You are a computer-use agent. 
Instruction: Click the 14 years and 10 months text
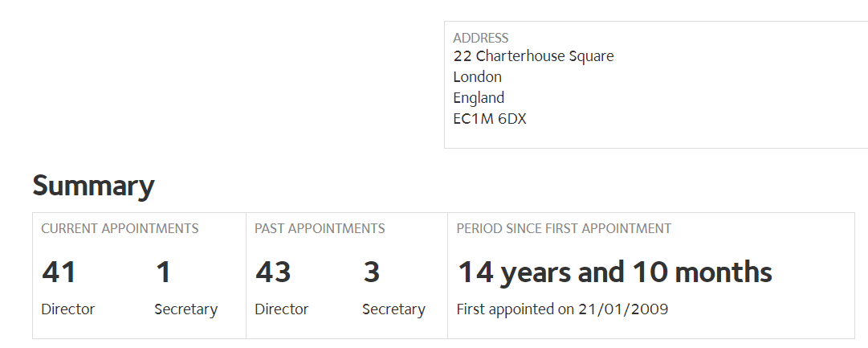614,272
